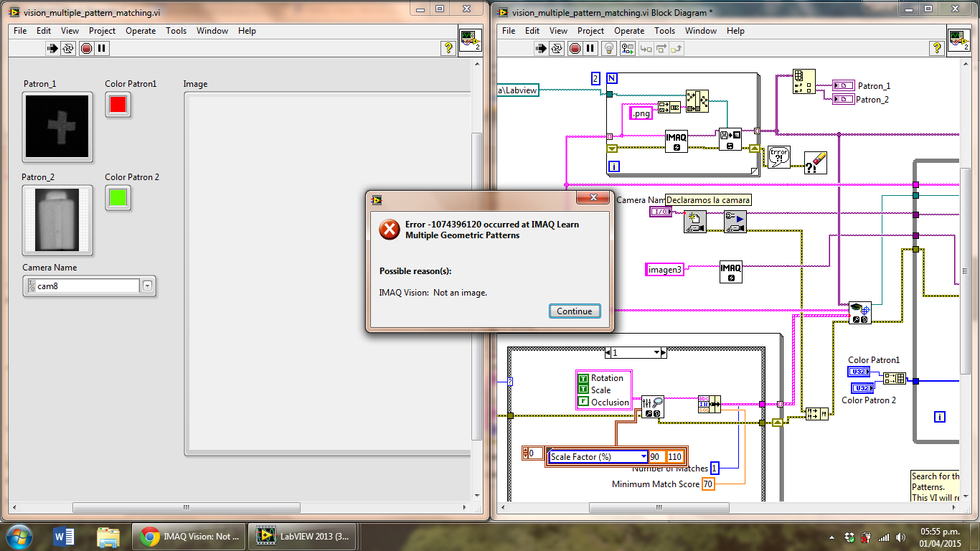Select IMAQ Create node next to imagen3
Screen dimensions: 980x551
click(x=731, y=272)
